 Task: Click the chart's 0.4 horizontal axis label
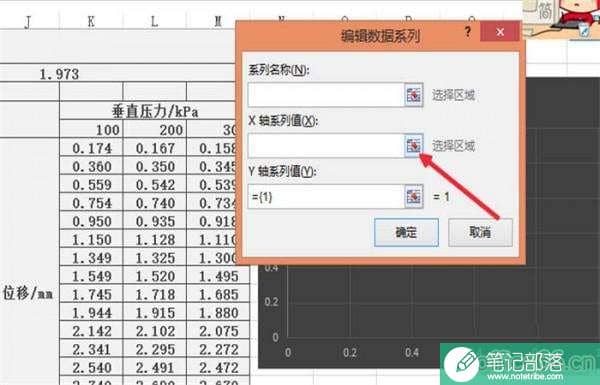click(412, 352)
